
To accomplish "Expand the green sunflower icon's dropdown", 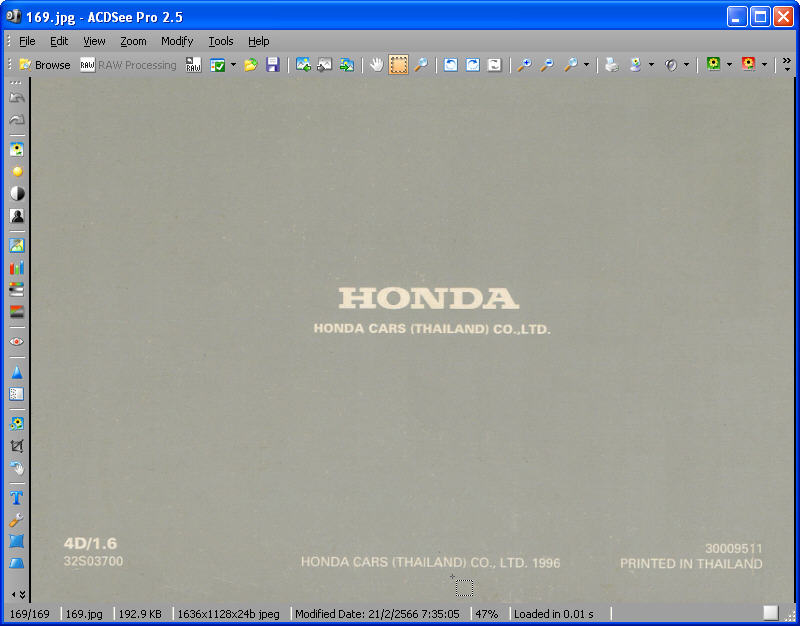I will [x=729, y=65].
